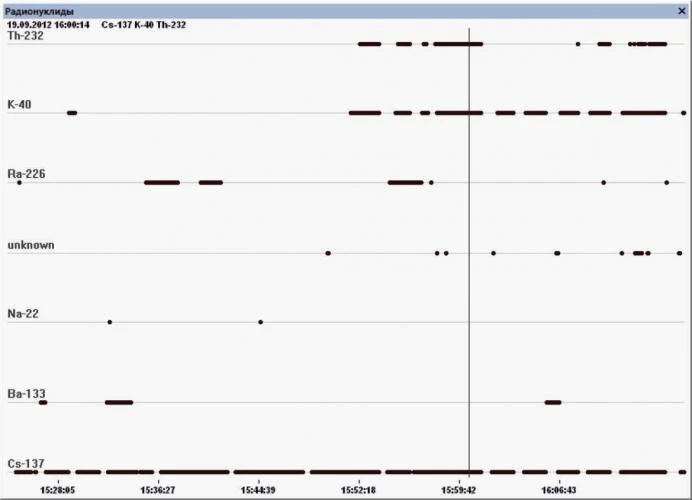Select the 16:06:43 time axis tick
Viewport: 692px width, 500px height.
(x=559, y=490)
